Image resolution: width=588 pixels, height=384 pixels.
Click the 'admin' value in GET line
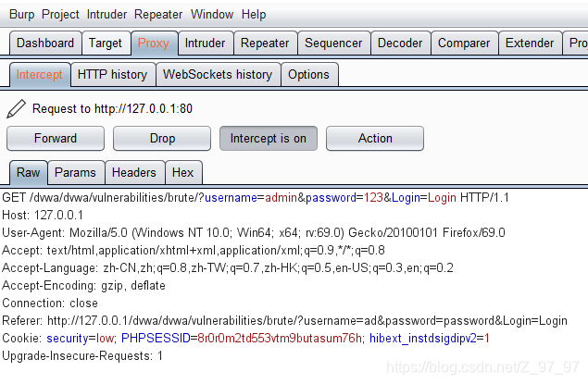pyautogui.click(x=281, y=197)
